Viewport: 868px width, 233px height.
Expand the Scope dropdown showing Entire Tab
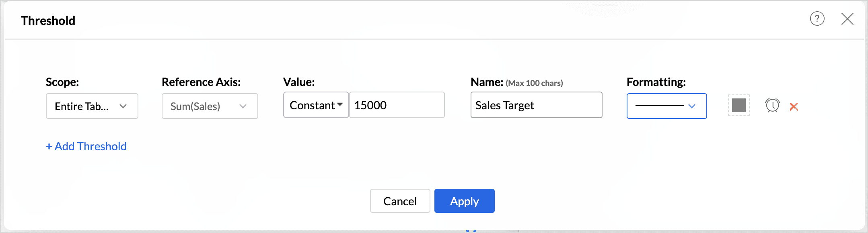(92, 106)
